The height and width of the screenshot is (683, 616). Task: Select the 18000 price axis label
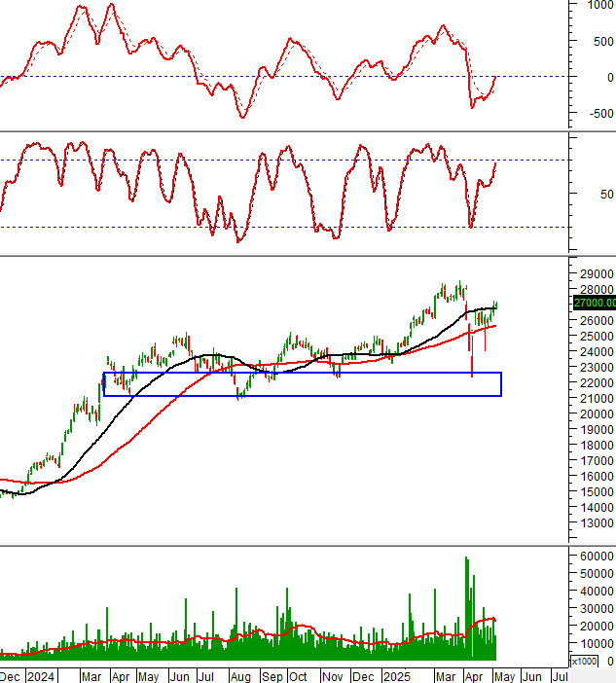(x=597, y=446)
